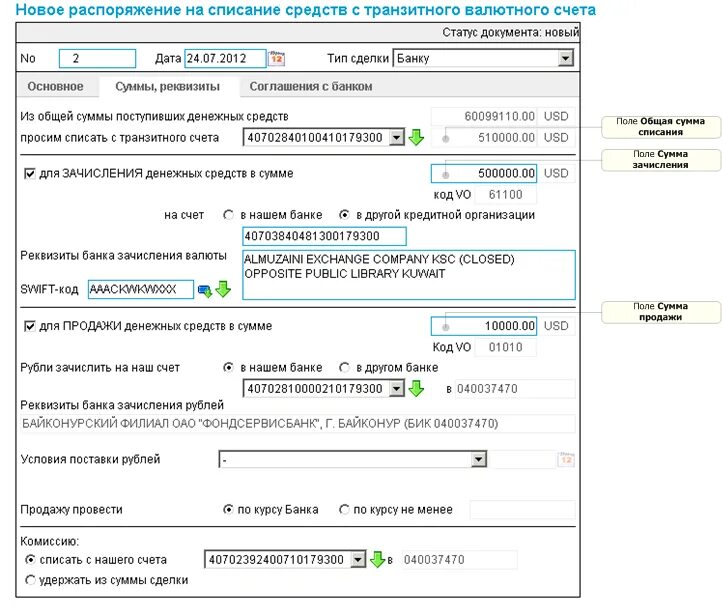Click green arrow beside transit account 40702840100410179300
Screen dimensions: 722x606
(416, 137)
